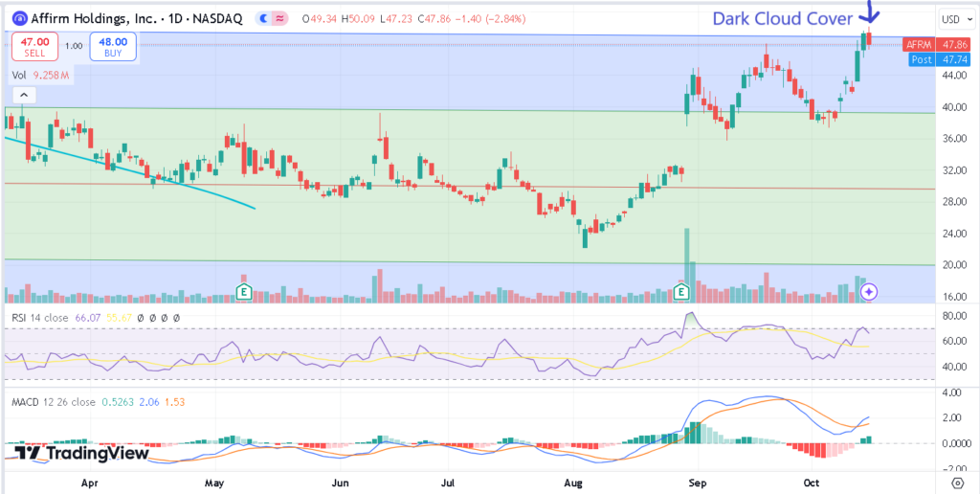980x494 pixels.
Task: Click the 47.00 SELL button
Action: click(x=35, y=47)
